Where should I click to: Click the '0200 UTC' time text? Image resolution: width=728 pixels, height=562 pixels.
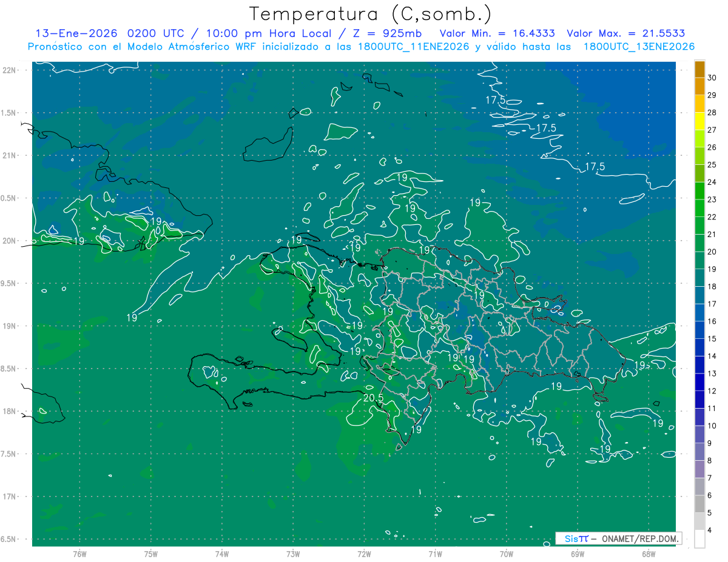(157, 33)
